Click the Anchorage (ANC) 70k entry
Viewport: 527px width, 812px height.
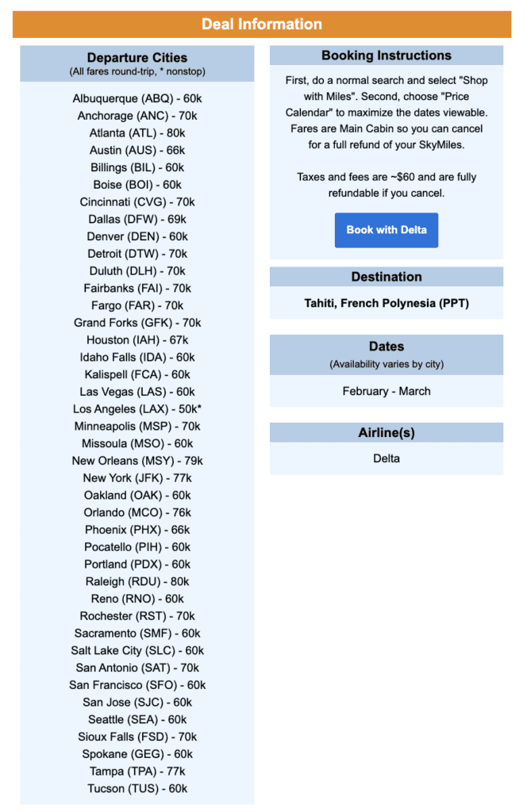pyautogui.click(x=137, y=115)
